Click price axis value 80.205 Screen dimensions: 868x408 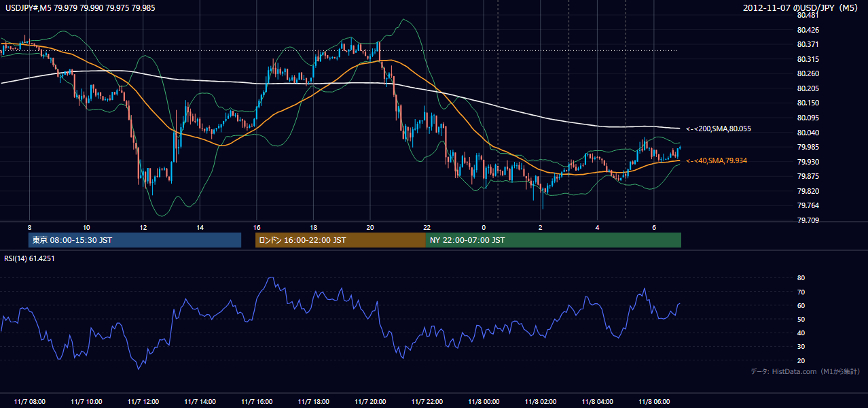pyautogui.click(x=810, y=88)
